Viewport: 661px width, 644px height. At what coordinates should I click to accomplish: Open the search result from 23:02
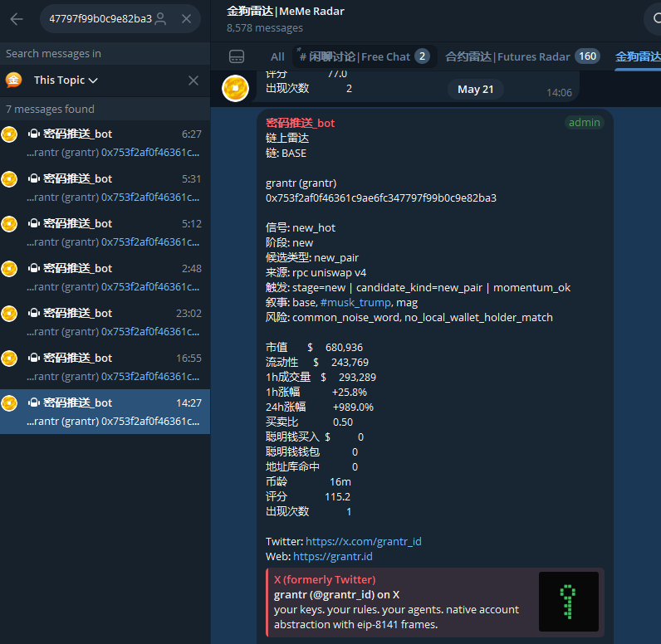tap(105, 322)
